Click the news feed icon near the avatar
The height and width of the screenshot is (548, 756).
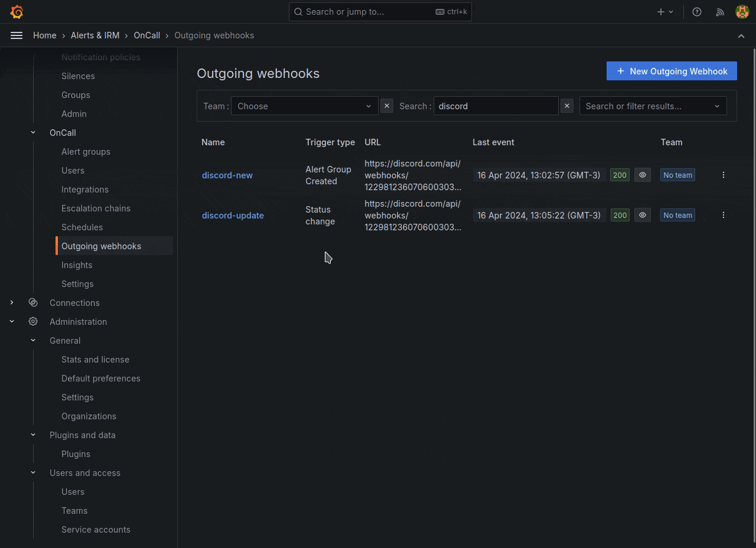(x=719, y=11)
